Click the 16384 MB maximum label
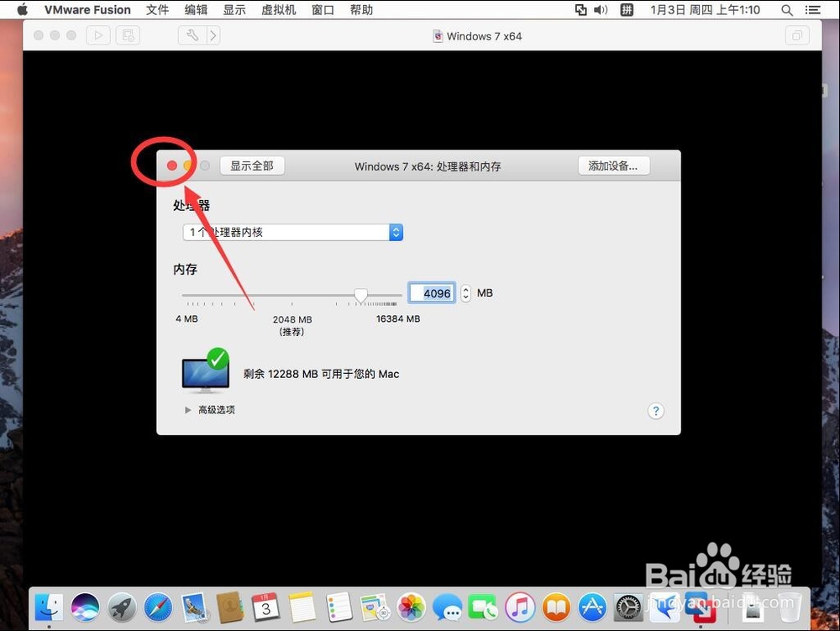The width and height of the screenshot is (840, 631). click(x=398, y=318)
